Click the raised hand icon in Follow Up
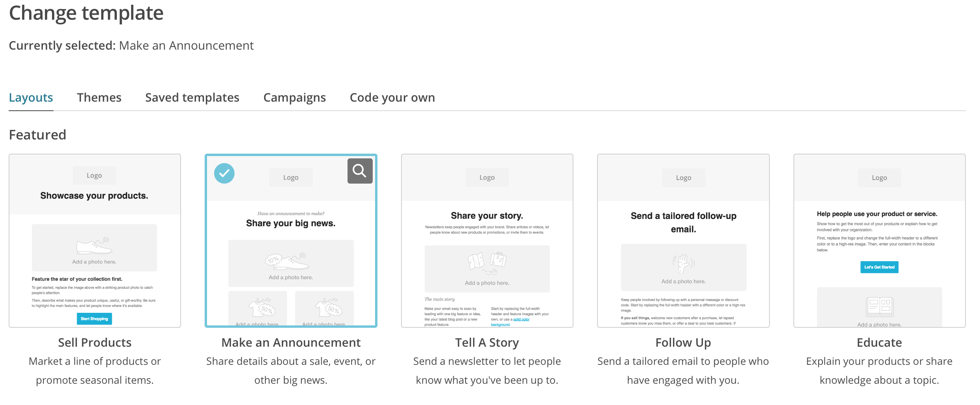 pos(684,263)
